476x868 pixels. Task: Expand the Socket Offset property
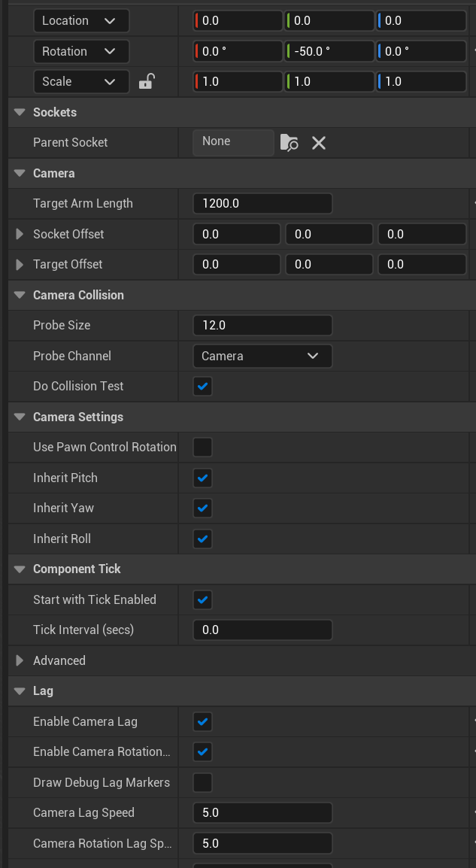(x=20, y=234)
